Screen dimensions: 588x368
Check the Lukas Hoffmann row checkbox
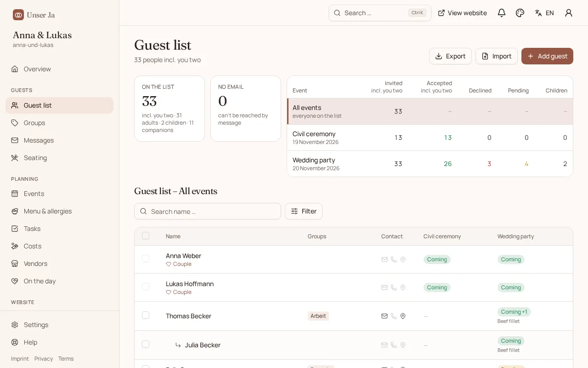[x=146, y=287]
